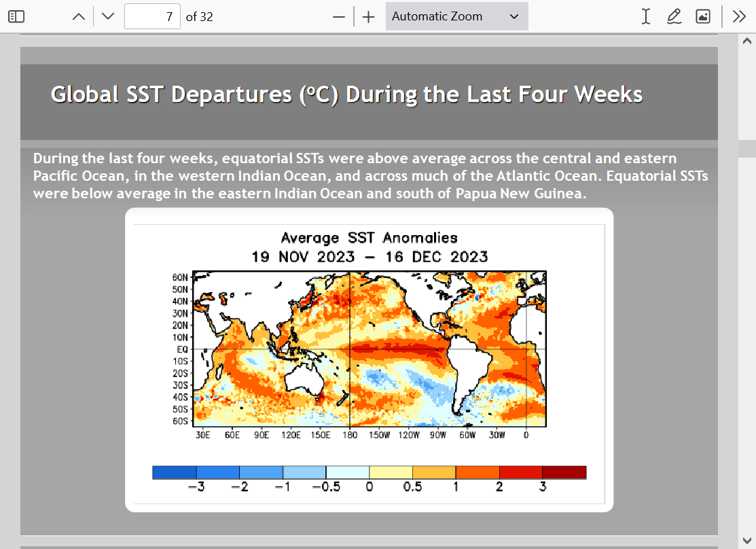Click scrollbar down arrow
This screenshot has width=756, height=549.
tap(747, 540)
